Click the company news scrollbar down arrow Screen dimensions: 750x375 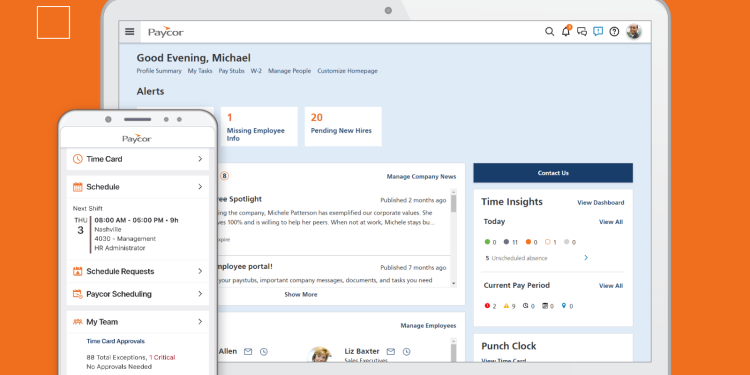coord(453,284)
